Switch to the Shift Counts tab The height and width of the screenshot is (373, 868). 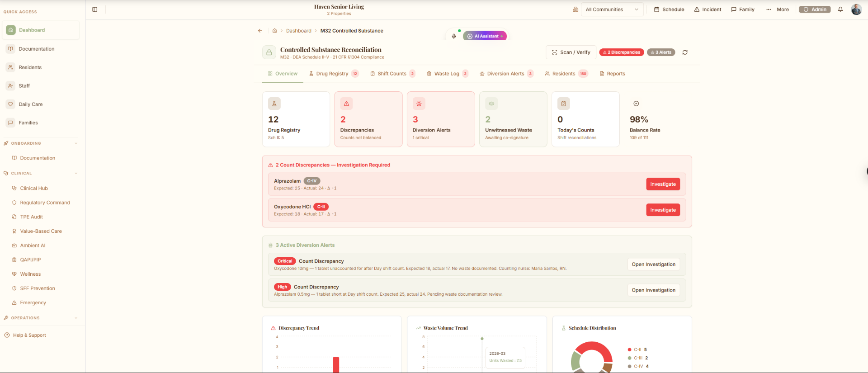tap(392, 74)
